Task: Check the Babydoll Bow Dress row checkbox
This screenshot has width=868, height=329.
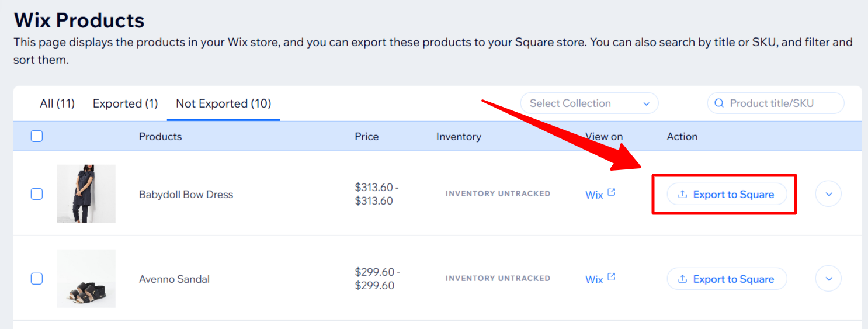Action: pos(37,194)
